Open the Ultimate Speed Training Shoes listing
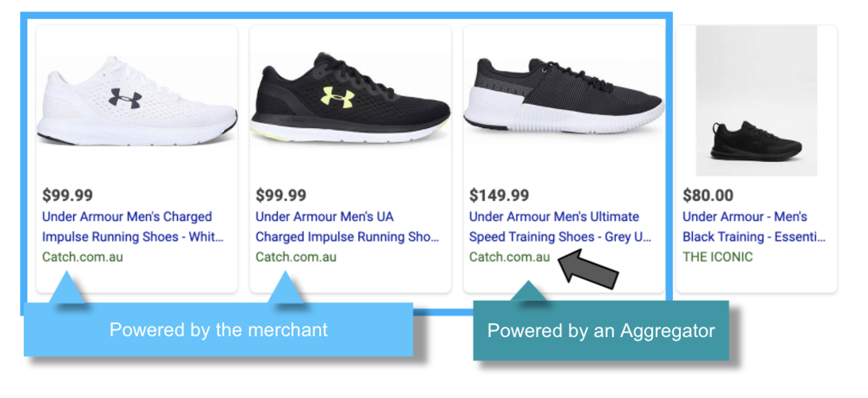Viewport: 868px width, 398px height. [555, 226]
